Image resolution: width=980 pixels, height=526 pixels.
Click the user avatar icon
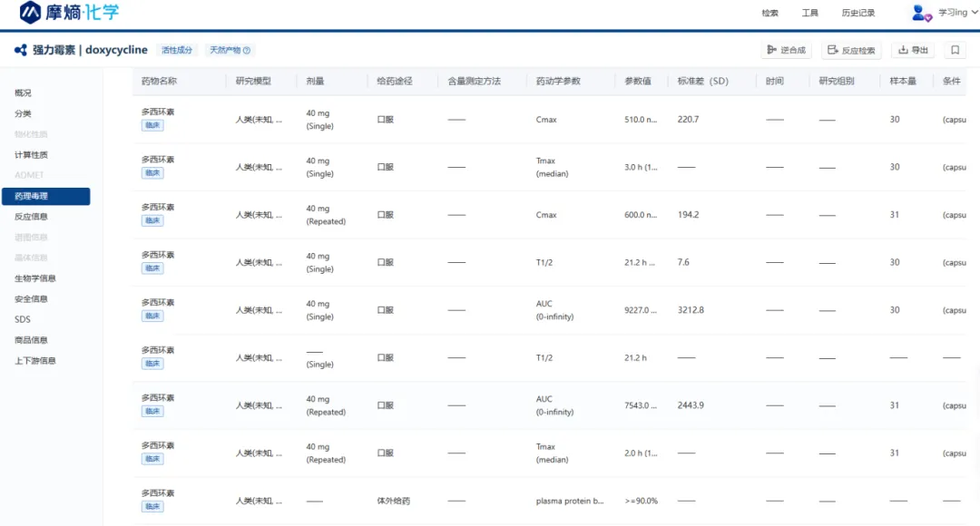[x=921, y=13]
